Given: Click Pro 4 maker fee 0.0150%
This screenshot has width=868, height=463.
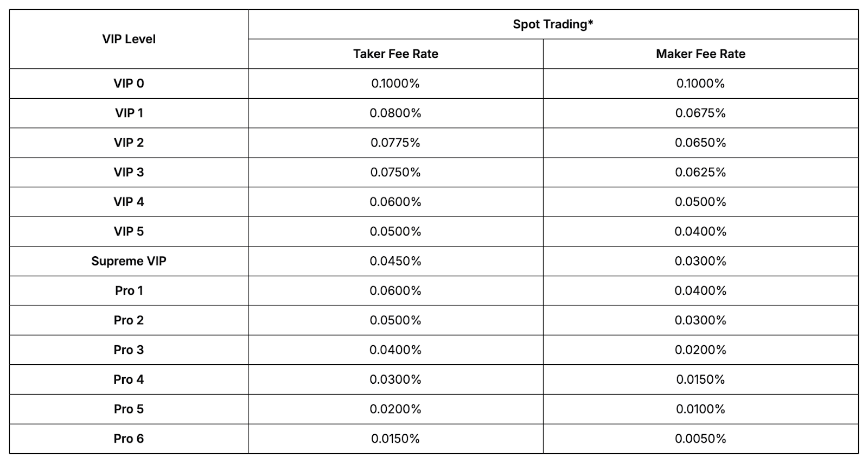Looking at the screenshot, I should pyautogui.click(x=700, y=379).
